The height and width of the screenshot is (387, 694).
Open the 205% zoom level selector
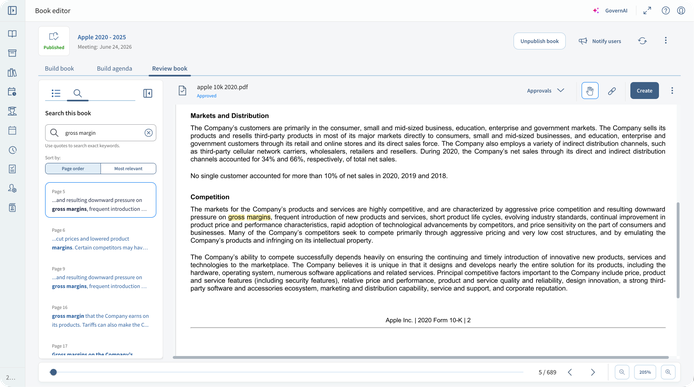coord(645,372)
